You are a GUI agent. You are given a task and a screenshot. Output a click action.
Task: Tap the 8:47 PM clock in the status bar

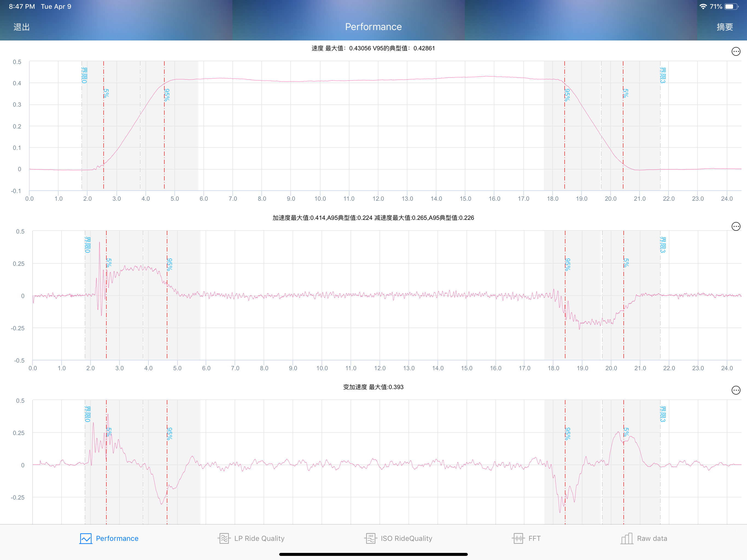tap(22, 6)
